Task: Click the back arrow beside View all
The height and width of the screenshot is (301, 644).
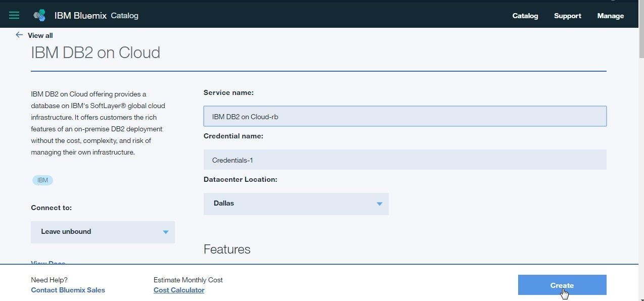Action: pyautogui.click(x=19, y=35)
